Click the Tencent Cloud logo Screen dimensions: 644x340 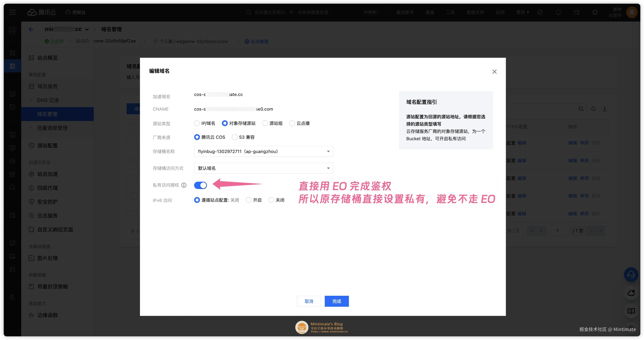42,12
